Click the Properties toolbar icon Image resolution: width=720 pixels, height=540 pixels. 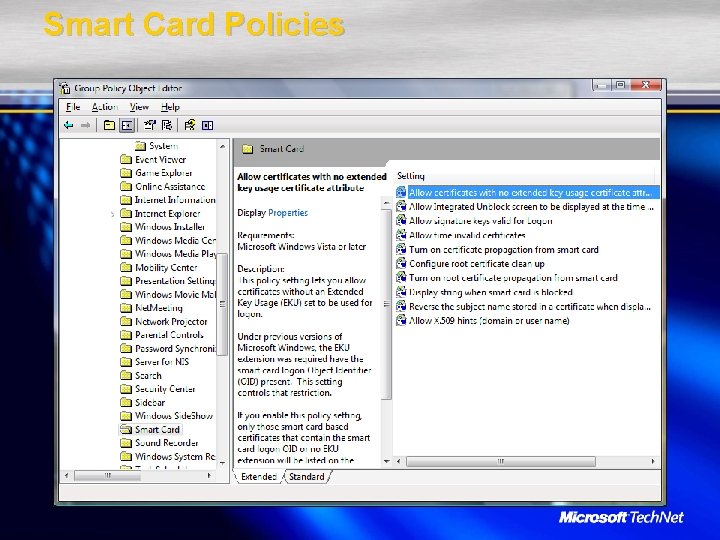click(x=150, y=125)
